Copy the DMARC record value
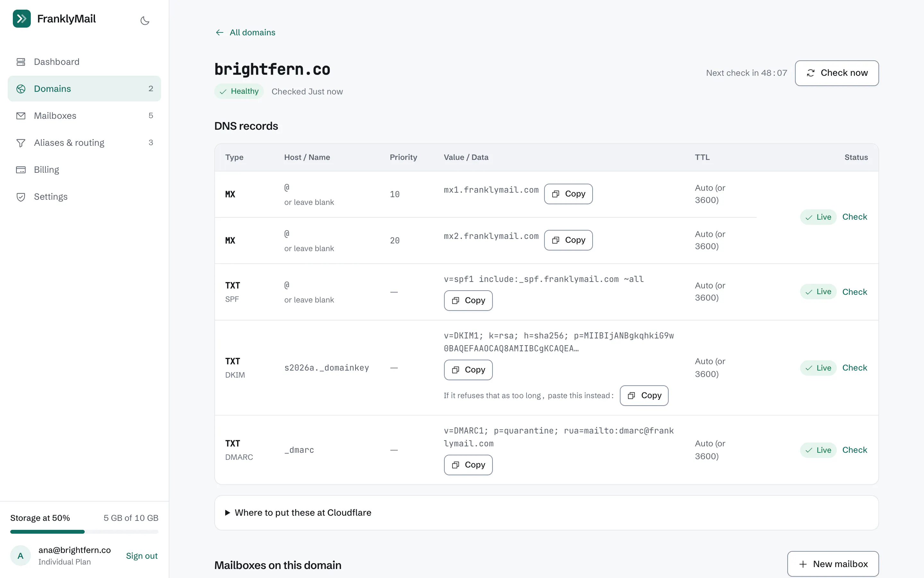924x578 pixels. pos(468,465)
